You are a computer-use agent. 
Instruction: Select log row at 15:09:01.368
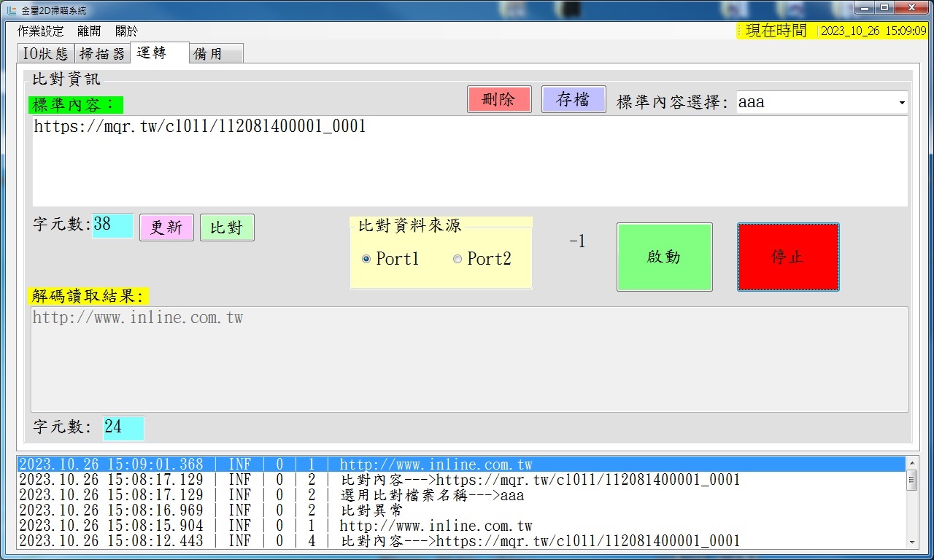[461, 464]
